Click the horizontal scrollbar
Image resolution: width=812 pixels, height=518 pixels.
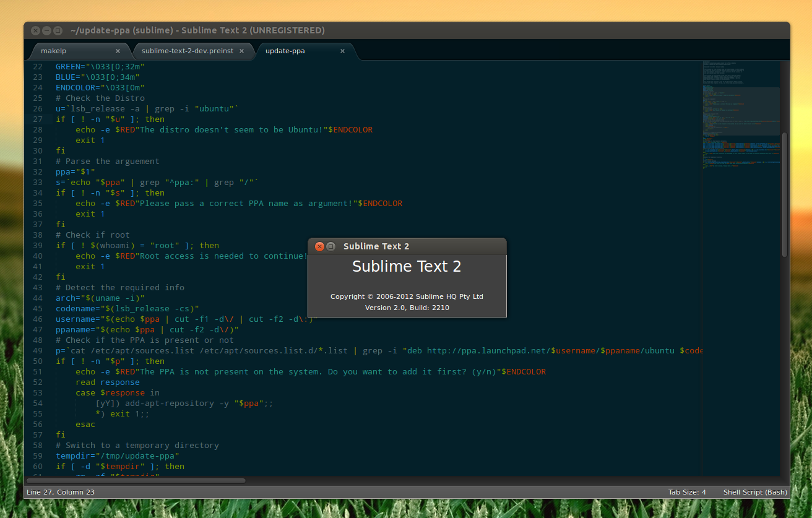(136, 480)
